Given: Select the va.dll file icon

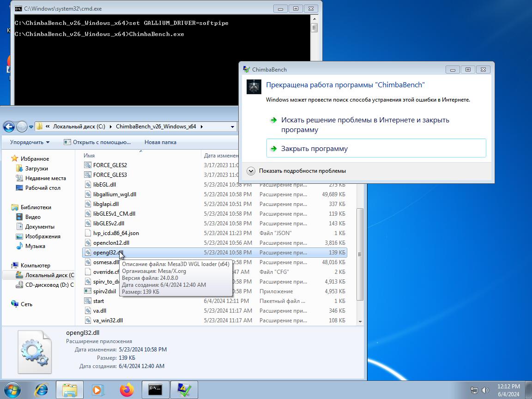Looking at the screenshot, I should point(88,311).
